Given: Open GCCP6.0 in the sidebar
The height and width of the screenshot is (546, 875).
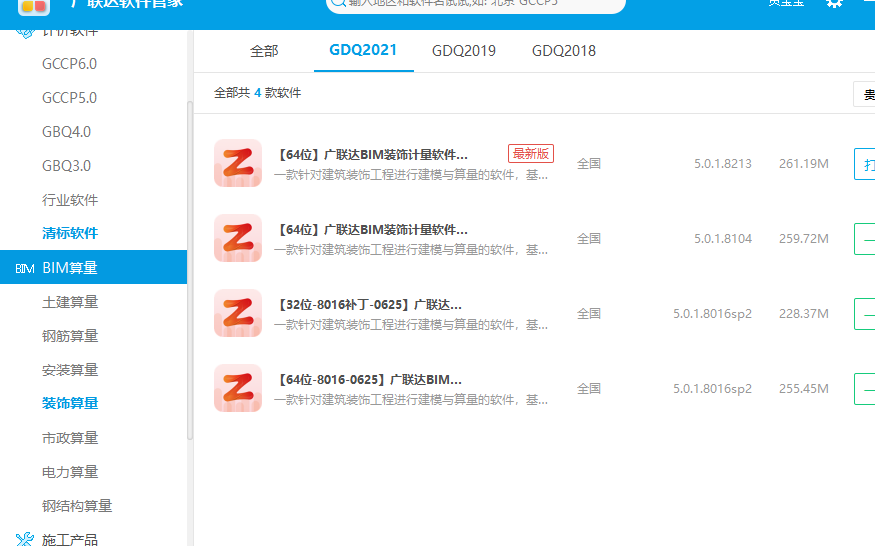Looking at the screenshot, I should 69,64.
